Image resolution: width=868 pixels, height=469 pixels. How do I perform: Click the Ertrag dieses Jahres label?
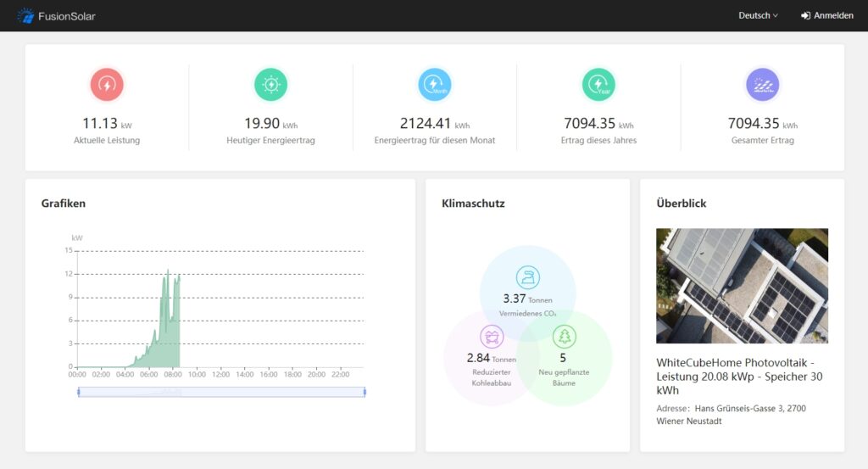pyautogui.click(x=598, y=140)
